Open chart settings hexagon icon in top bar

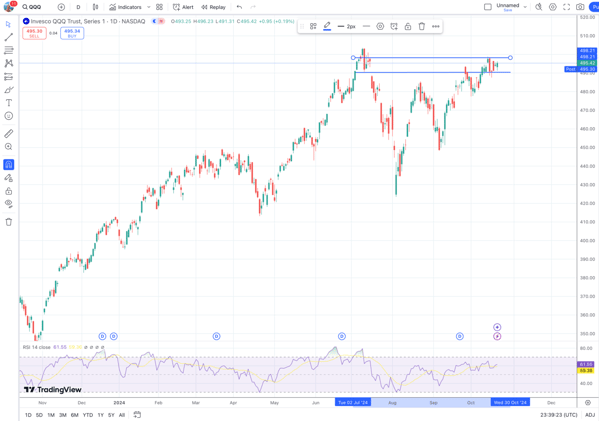click(x=553, y=7)
